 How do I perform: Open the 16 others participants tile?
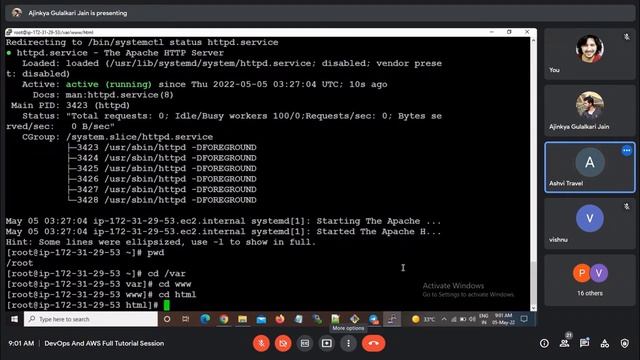coord(590,280)
